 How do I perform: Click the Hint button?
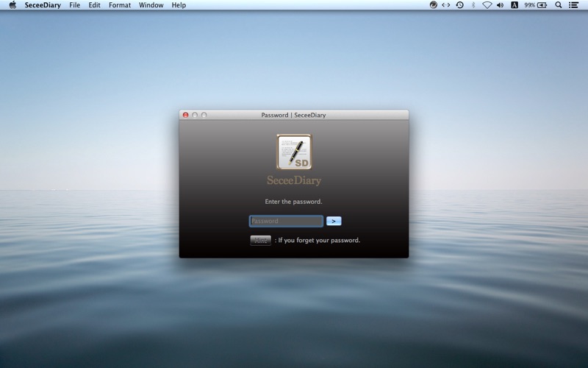click(261, 241)
